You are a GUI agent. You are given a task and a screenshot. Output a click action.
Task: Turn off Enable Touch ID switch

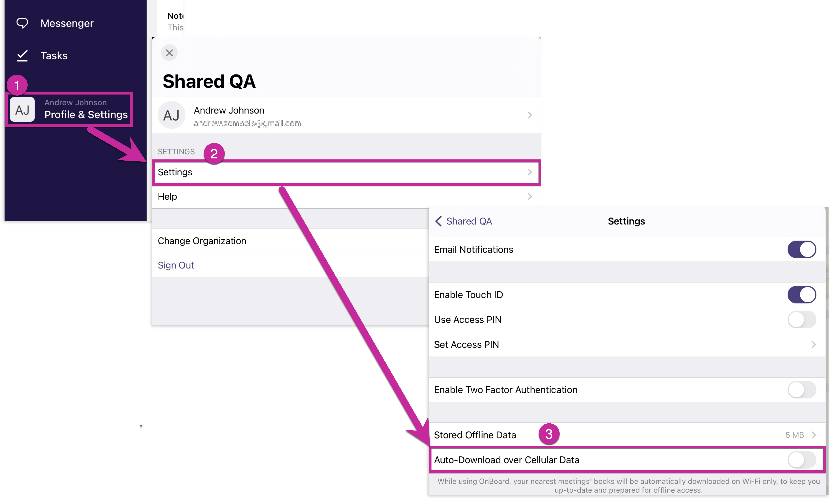(801, 295)
